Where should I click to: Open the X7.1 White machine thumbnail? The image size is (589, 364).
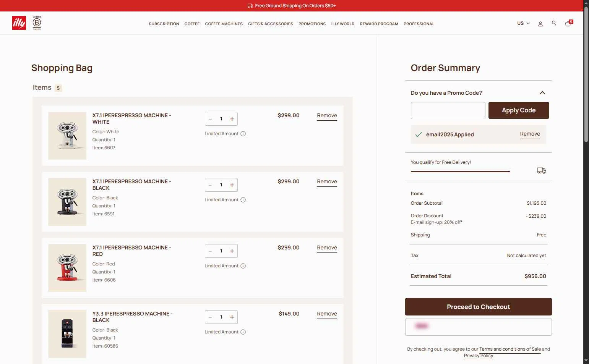tap(67, 136)
